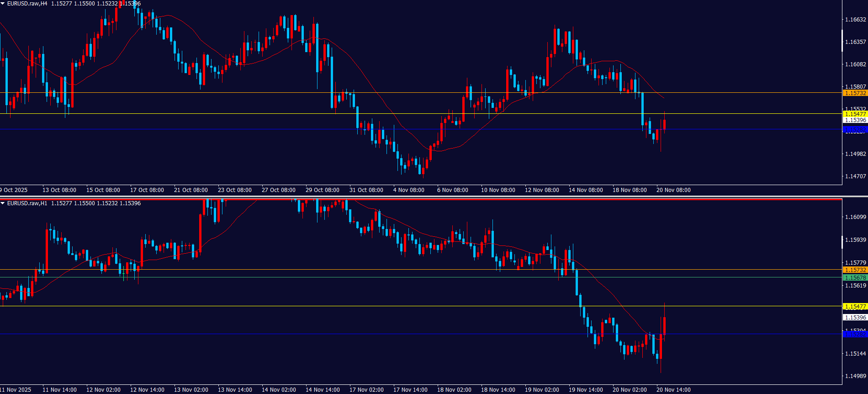Click the 1.16099 level on H1 price scale
Screen dimensions: 868x394
pos(855,217)
